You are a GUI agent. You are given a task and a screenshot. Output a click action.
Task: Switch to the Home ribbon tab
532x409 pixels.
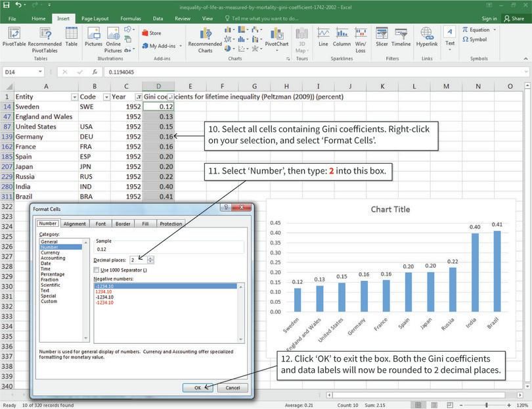38,18
